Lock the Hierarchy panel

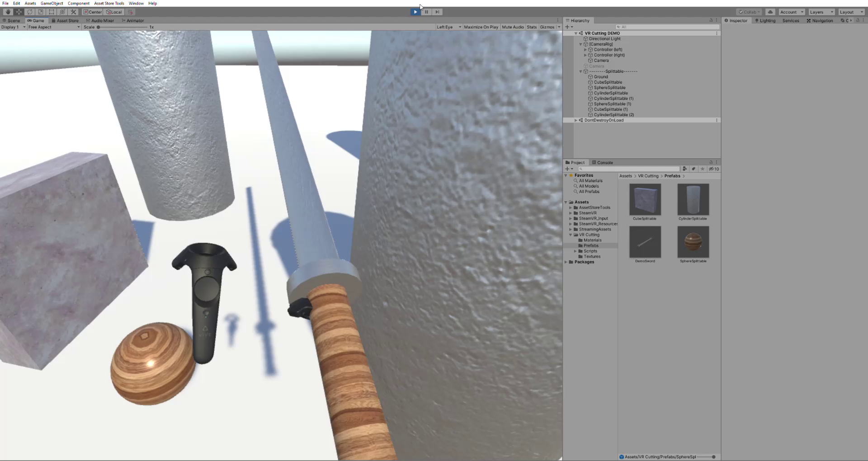click(711, 20)
